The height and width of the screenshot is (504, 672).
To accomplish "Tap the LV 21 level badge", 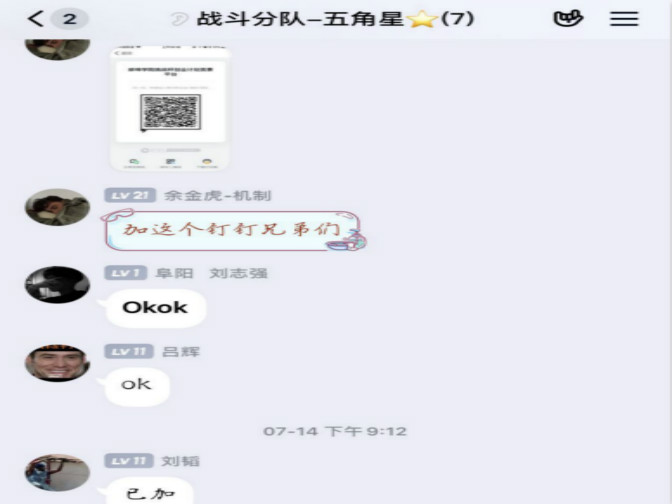I will tap(130, 195).
